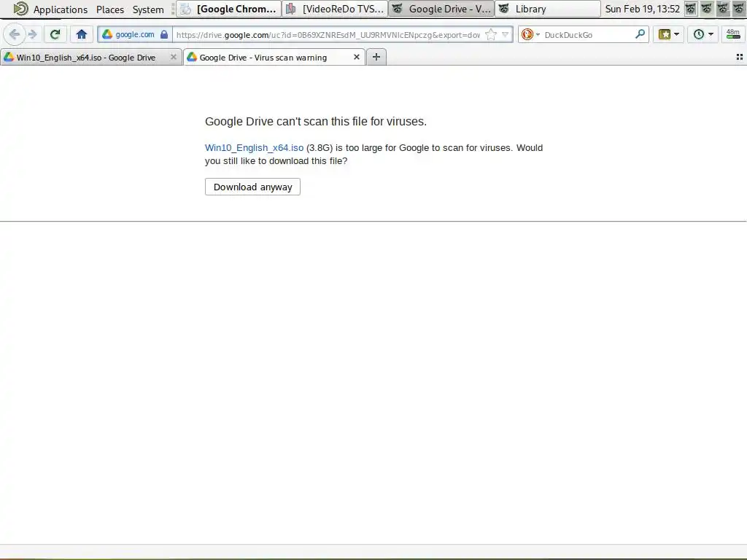
Task: Click the Download anyway button
Action: (252, 187)
